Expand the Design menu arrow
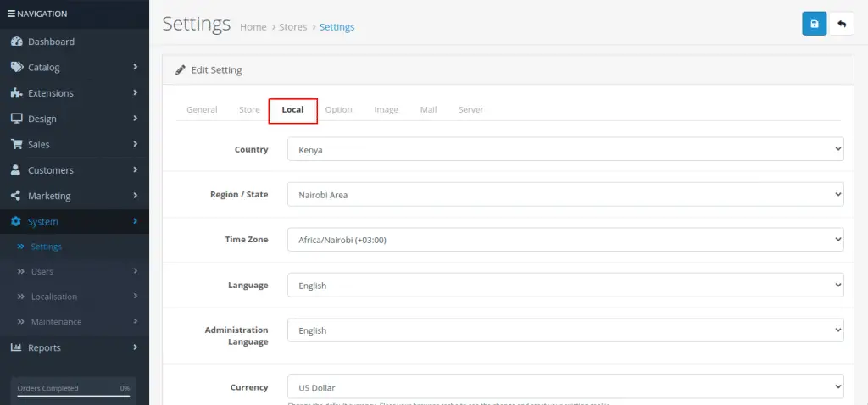This screenshot has width=868, height=405. [135, 119]
